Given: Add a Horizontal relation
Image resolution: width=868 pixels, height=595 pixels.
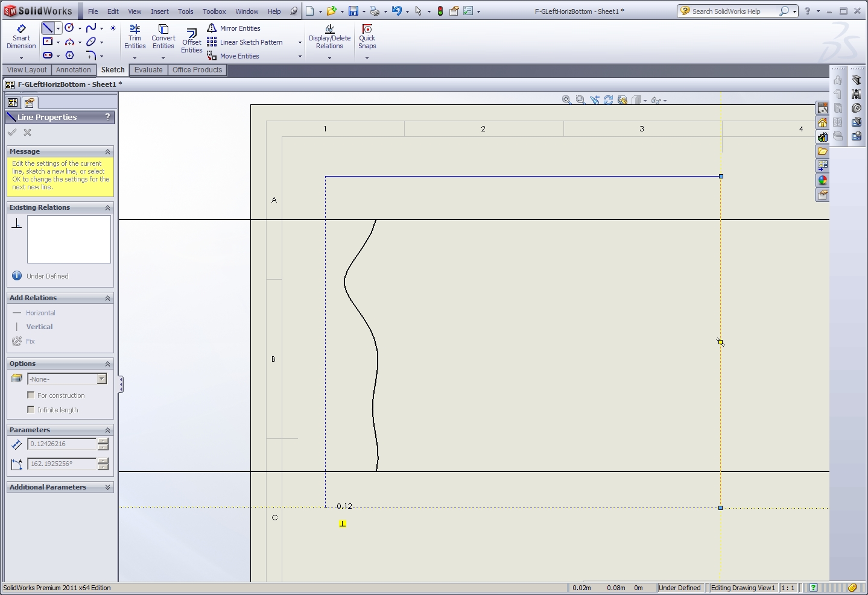Looking at the screenshot, I should [40, 313].
